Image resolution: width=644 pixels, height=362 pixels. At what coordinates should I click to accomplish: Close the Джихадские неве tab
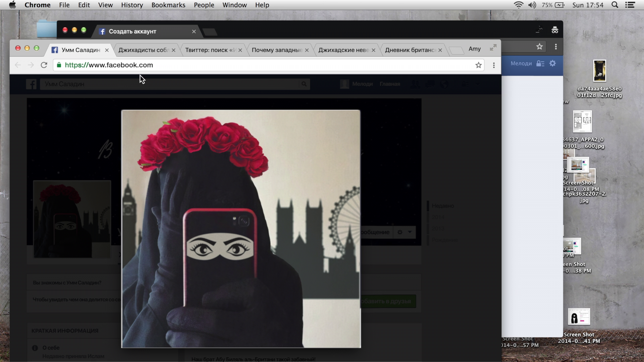pos(373,50)
